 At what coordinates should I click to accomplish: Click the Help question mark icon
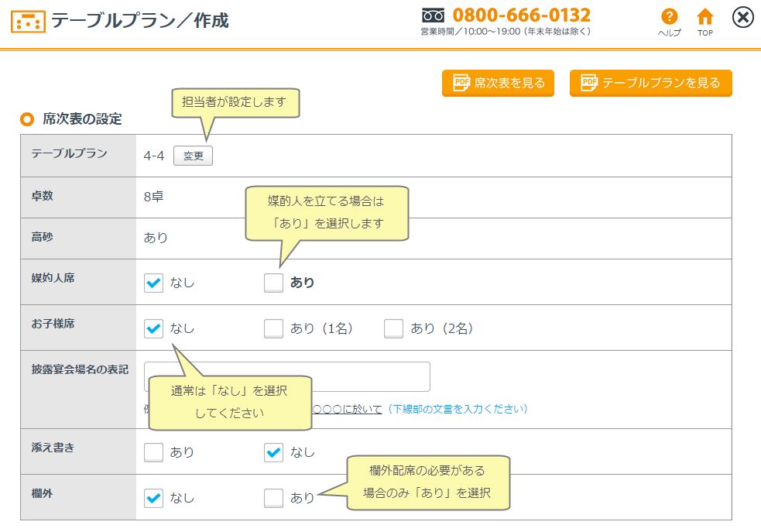point(669,17)
